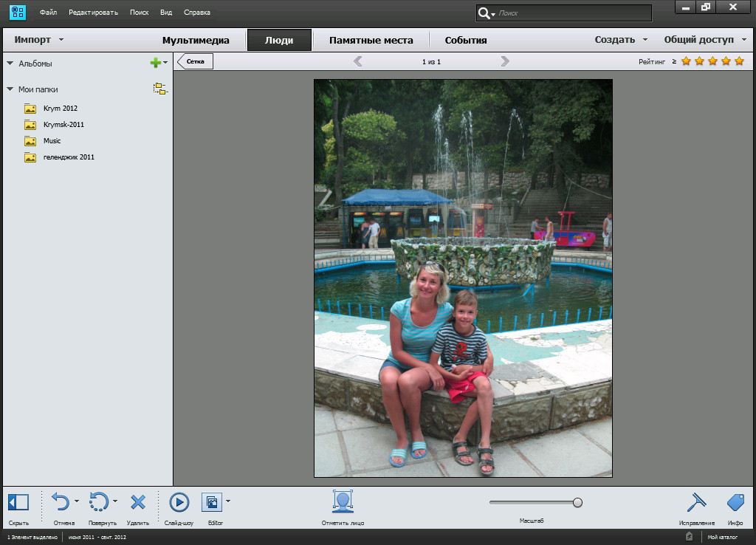Set rating filter to the fifth star
The height and width of the screenshot is (545, 756).
coord(739,61)
